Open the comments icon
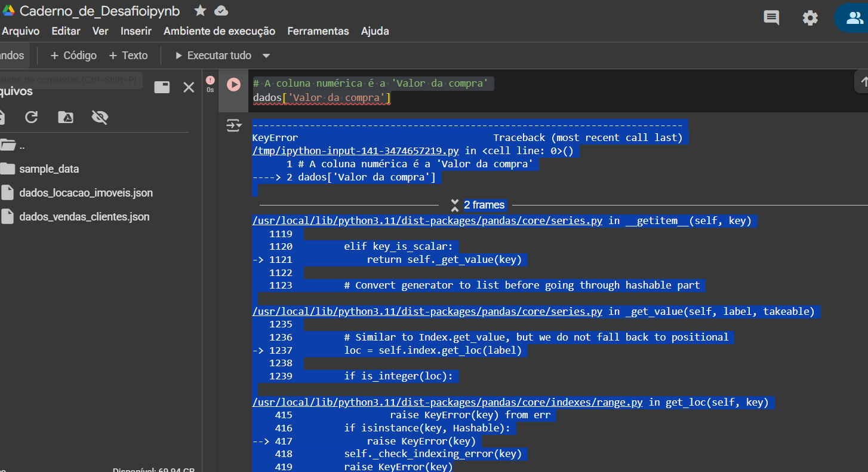This screenshot has width=868, height=472. point(771,17)
